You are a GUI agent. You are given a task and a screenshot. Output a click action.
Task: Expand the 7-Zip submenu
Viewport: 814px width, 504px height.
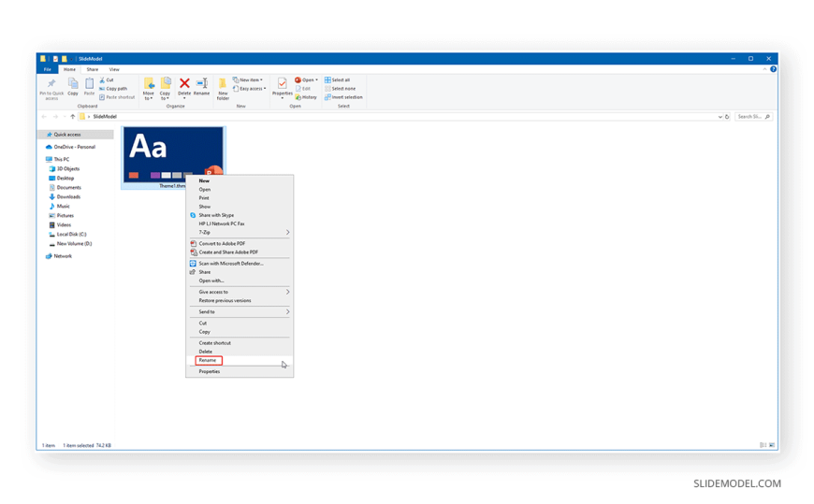tap(240, 232)
